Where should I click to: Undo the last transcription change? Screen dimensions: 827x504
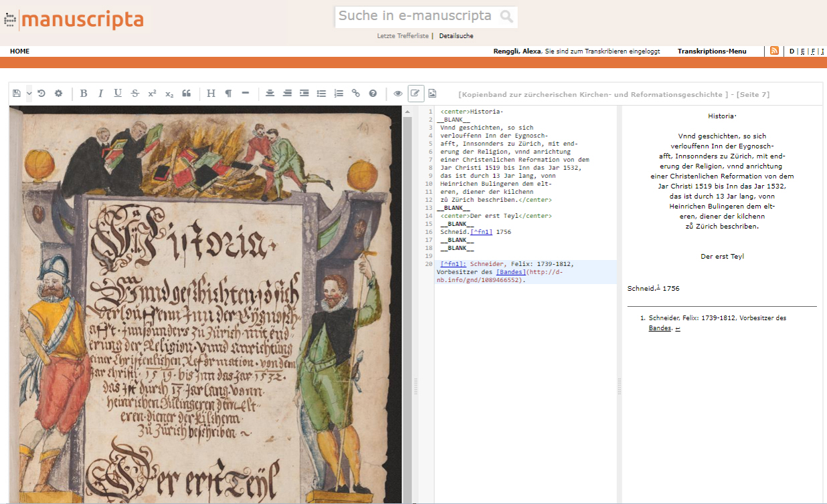41,93
